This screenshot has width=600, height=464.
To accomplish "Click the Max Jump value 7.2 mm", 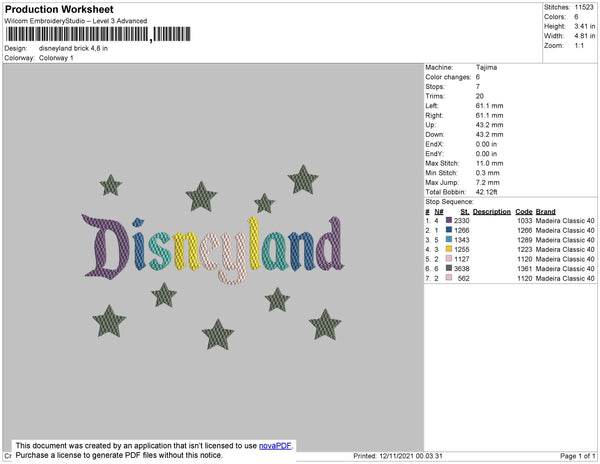I will pyautogui.click(x=488, y=182).
